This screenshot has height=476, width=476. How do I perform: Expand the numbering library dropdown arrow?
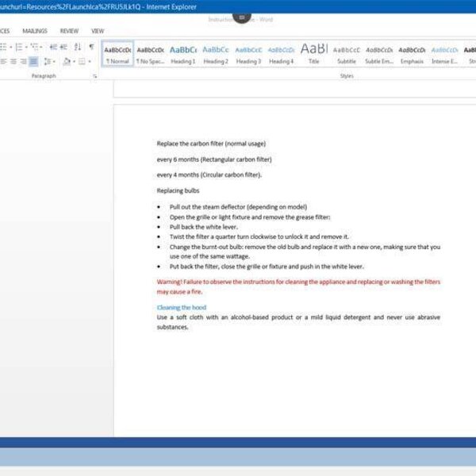[x=26, y=47]
